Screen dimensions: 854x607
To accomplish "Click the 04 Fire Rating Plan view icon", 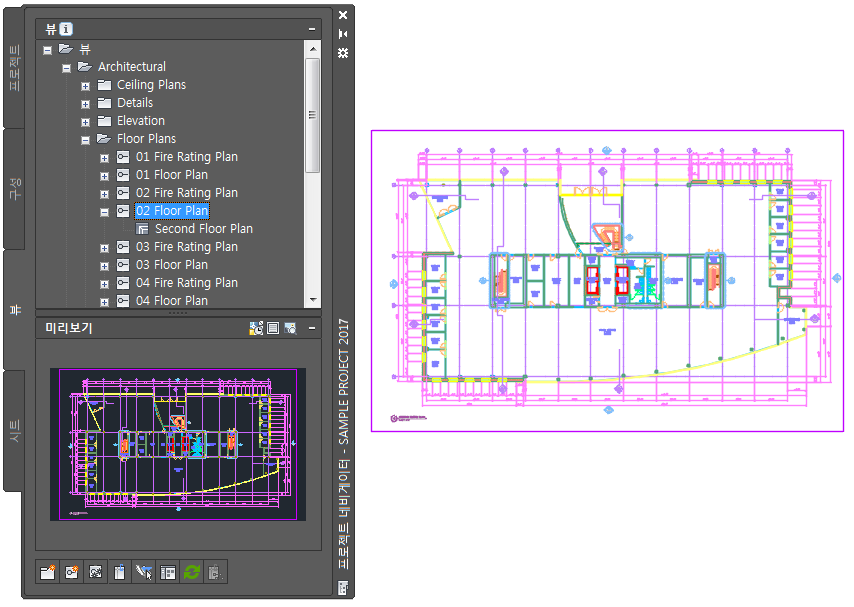I will coord(123,283).
